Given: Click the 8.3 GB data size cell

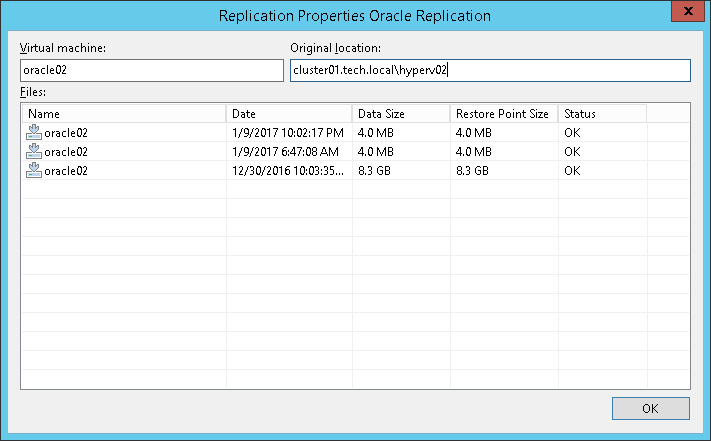Looking at the screenshot, I should tap(375, 170).
